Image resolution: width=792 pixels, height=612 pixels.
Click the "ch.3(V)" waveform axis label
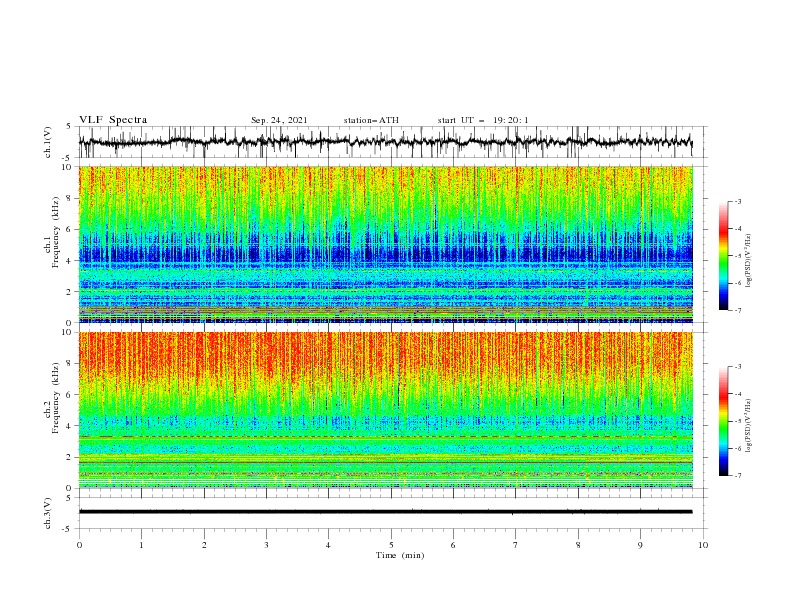(48, 513)
